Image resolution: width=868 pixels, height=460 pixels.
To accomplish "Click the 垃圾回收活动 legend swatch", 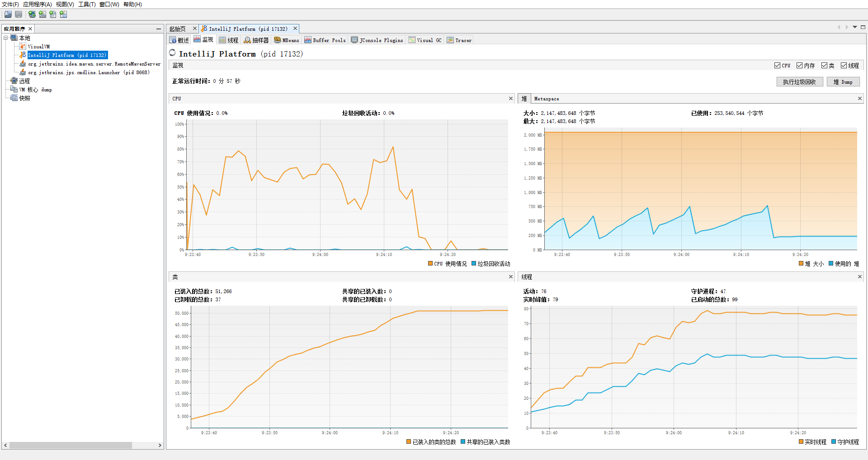I will pos(474,264).
